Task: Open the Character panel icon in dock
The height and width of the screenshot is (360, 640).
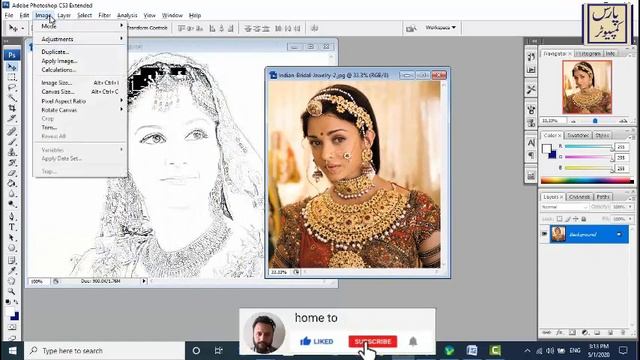Action: (x=531, y=143)
